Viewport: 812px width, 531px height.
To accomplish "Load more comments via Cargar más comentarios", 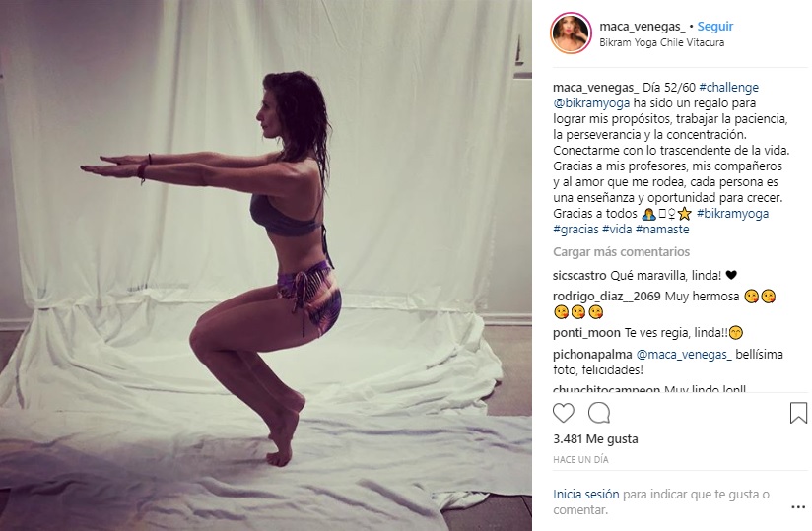I will pyautogui.click(x=622, y=252).
